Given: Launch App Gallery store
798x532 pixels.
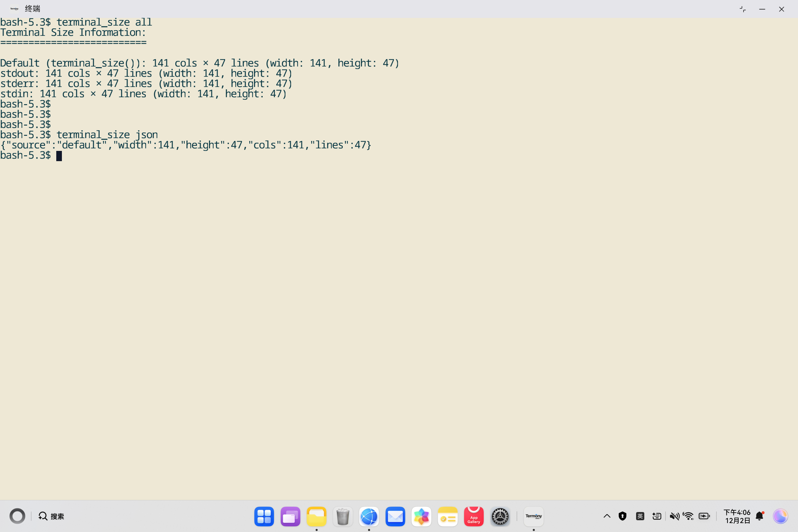Looking at the screenshot, I should [474, 516].
